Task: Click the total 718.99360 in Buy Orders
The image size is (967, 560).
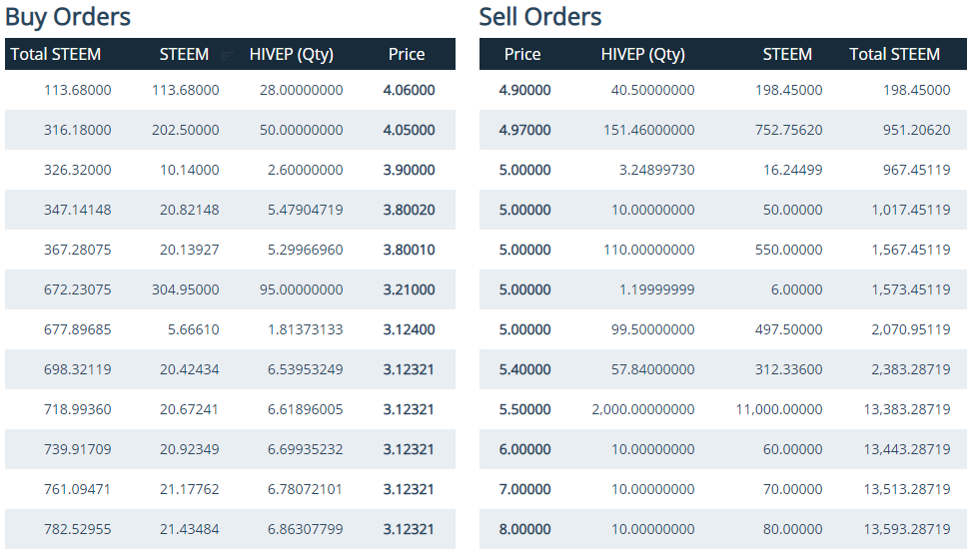Action: click(x=78, y=409)
